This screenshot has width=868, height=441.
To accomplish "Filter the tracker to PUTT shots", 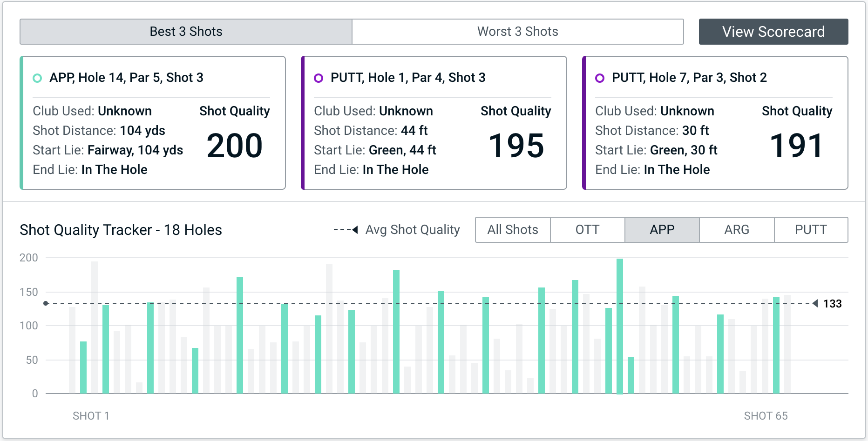I will [811, 230].
